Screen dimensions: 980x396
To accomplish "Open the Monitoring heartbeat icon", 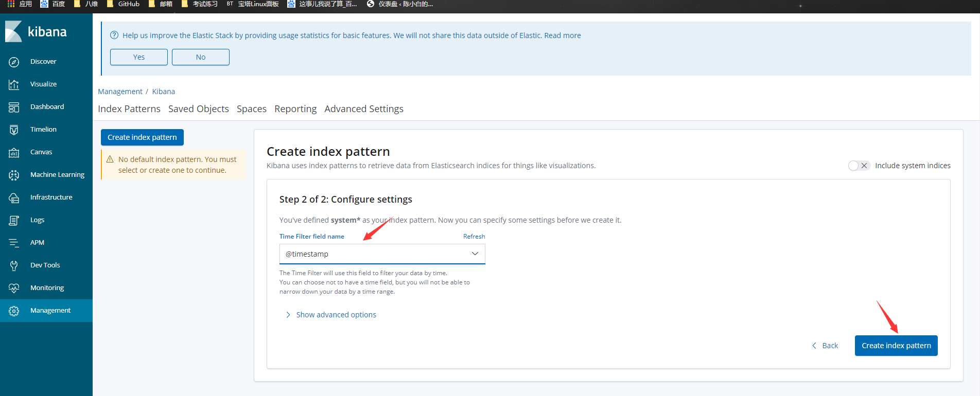I will coord(14,288).
